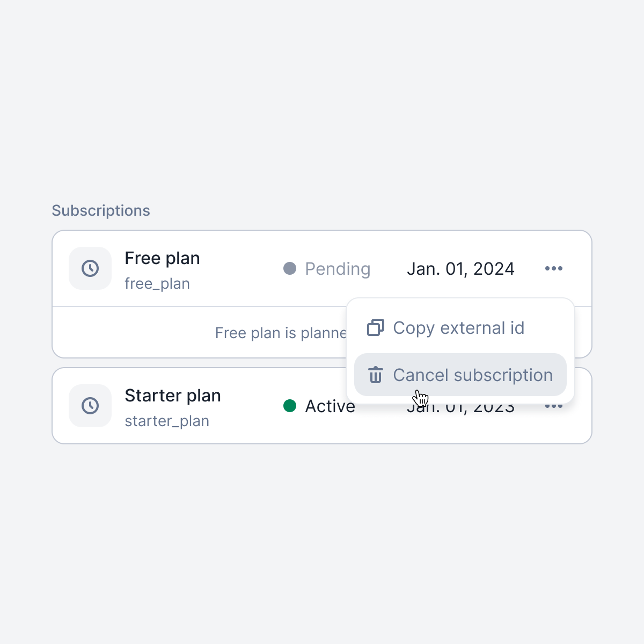Click the green Active status dot

(290, 406)
